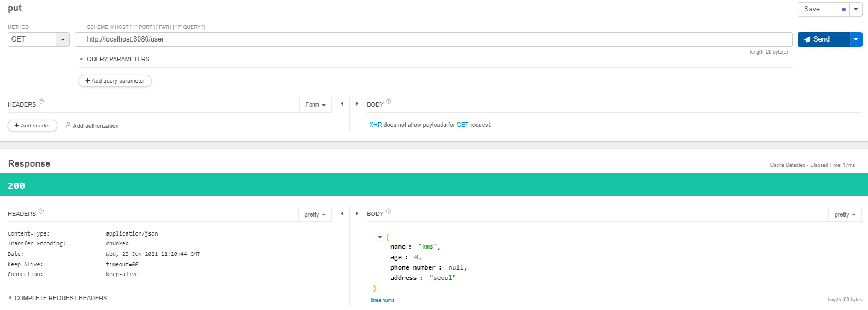Expand COMPLETE REQUEST HEADERS section
The image size is (868, 310).
pyautogui.click(x=10, y=298)
